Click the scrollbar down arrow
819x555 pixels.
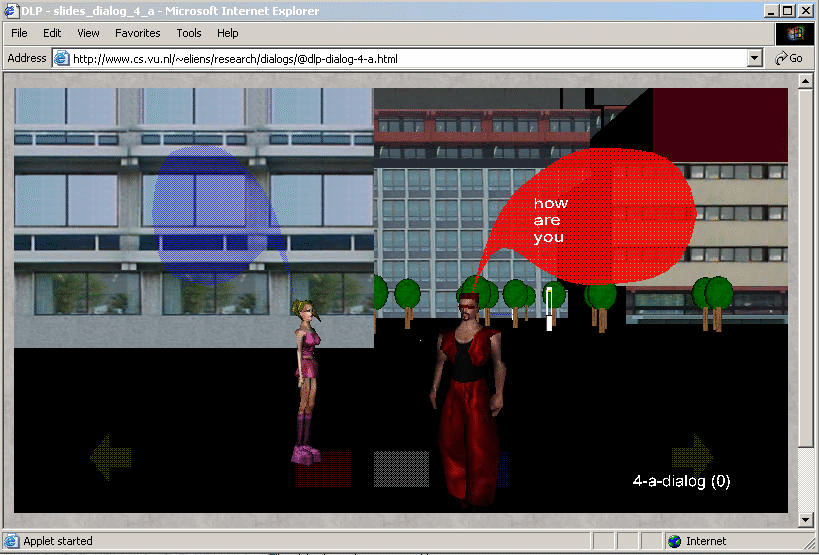point(806,519)
